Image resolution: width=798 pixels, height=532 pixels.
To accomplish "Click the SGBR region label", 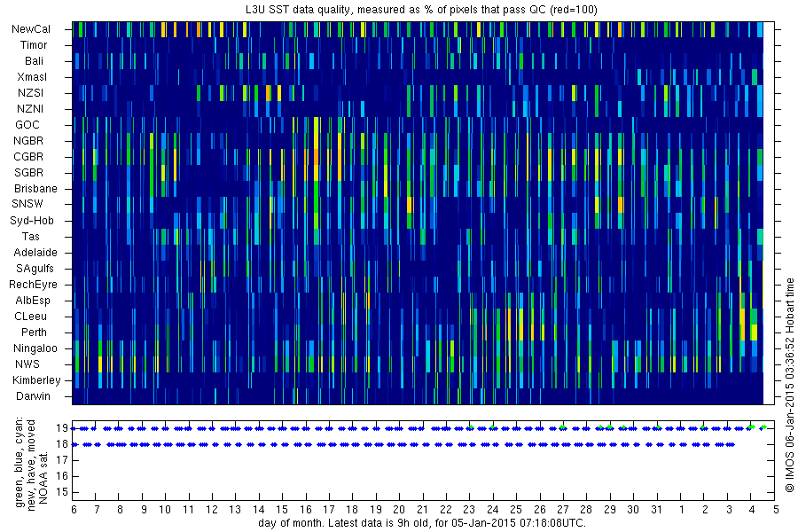I will [28, 173].
